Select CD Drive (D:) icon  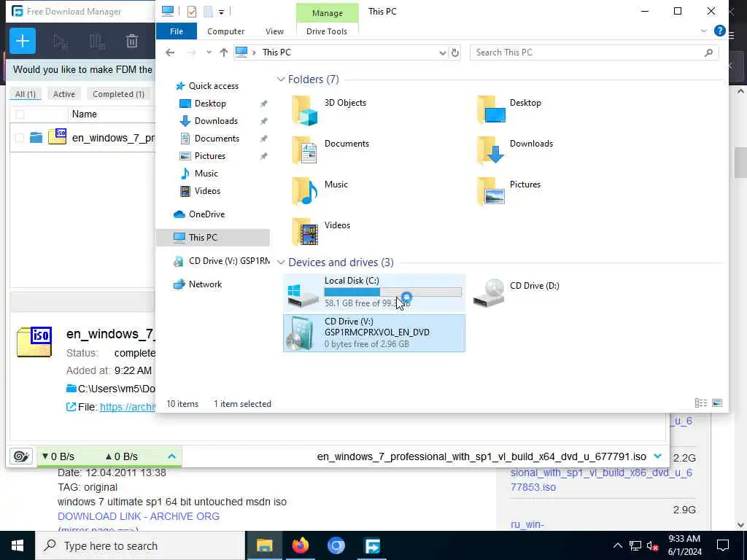(489, 293)
